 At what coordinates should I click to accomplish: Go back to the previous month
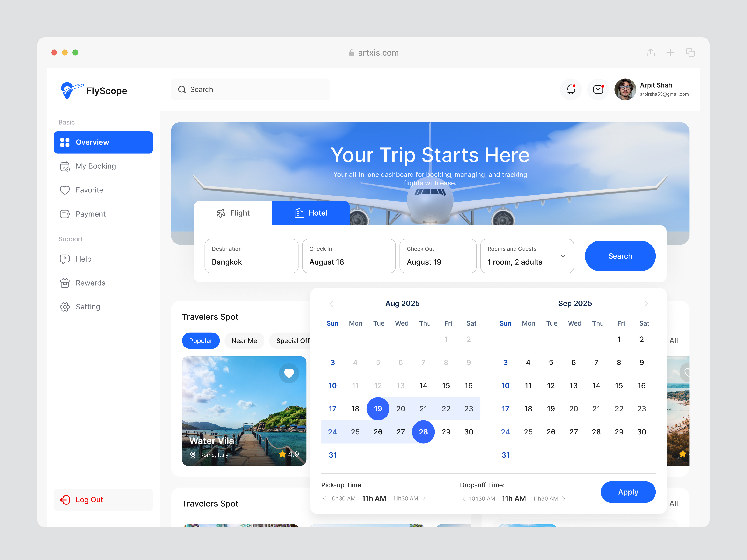pyautogui.click(x=332, y=304)
